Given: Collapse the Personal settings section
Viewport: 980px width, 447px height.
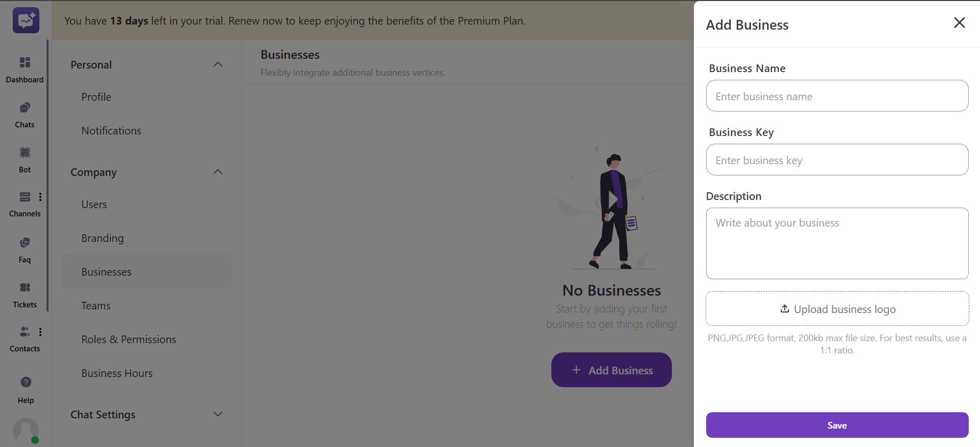Looking at the screenshot, I should pos(218,64).
